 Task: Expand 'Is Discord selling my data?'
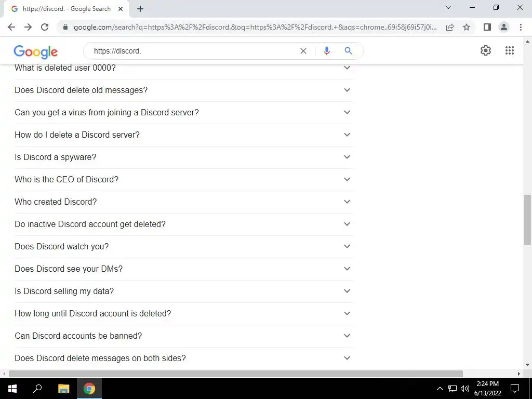[x=183, y=292]
